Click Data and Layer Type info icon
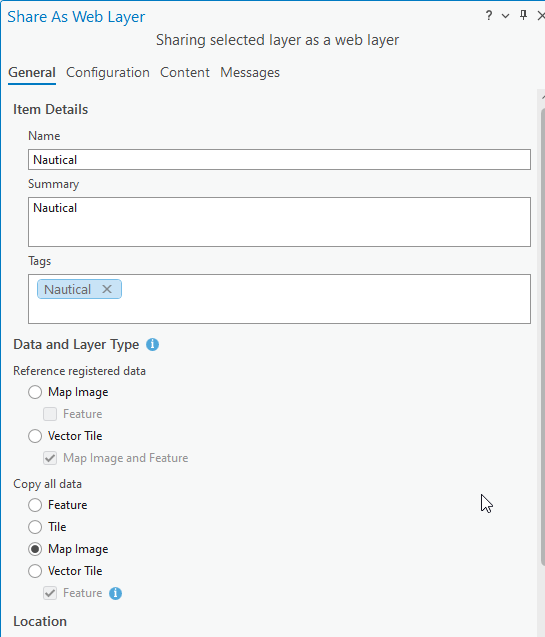 [x=152, y=344]
